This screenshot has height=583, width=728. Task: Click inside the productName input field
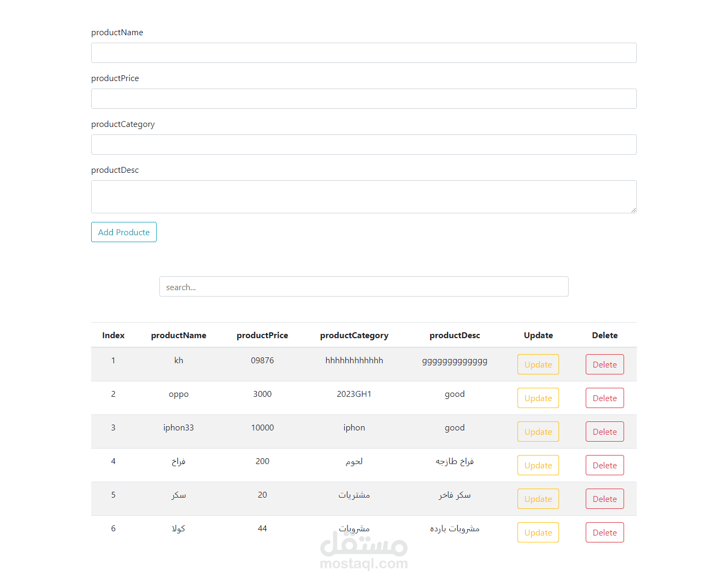(x=364, y=53)
